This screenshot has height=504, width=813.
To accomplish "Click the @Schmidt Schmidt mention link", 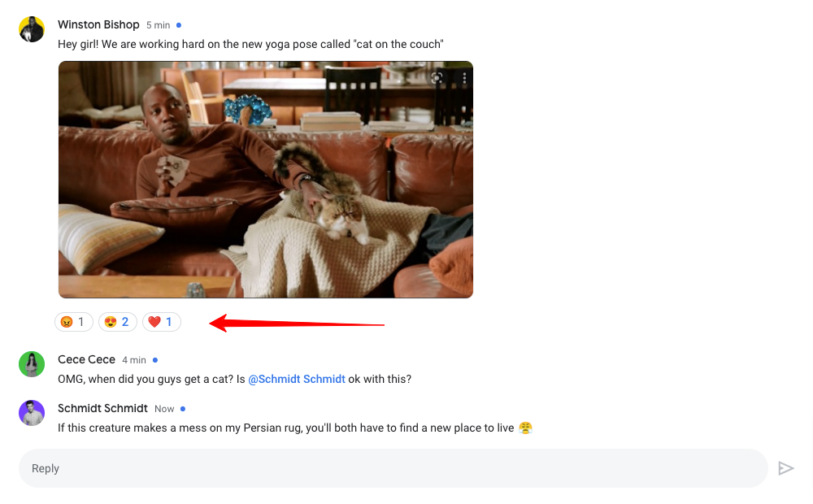I will pyautogui.click(x=297, y=379).
